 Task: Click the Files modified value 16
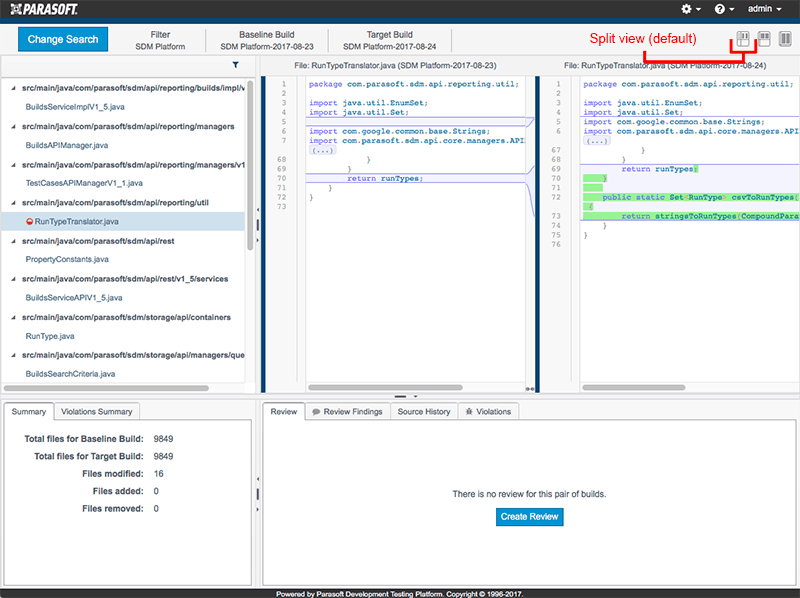(159, 474)
